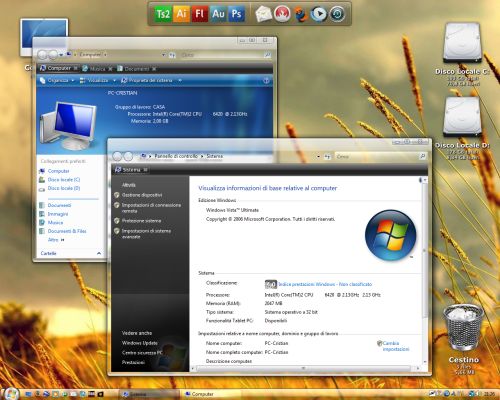500x400 pixels.
Task: Launch Adobe Flash from the dock
Action: coord(200,14)
